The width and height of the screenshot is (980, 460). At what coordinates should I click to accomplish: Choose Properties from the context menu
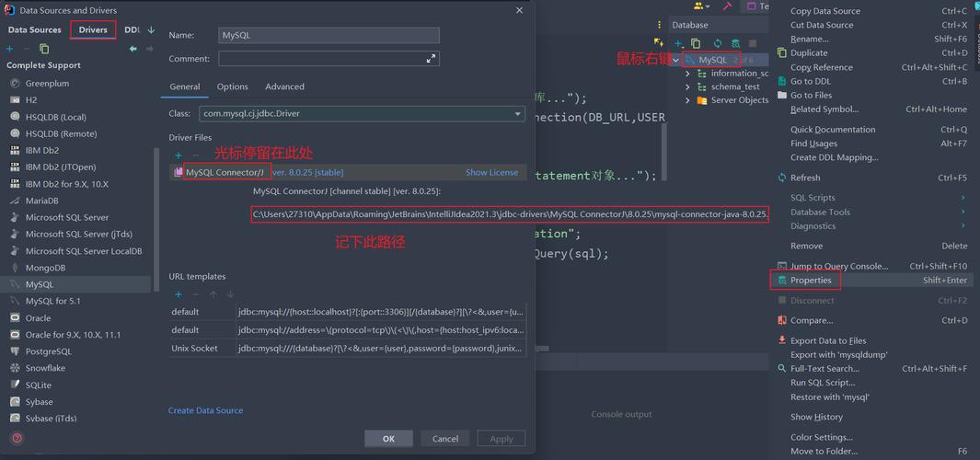click(871, 280)
